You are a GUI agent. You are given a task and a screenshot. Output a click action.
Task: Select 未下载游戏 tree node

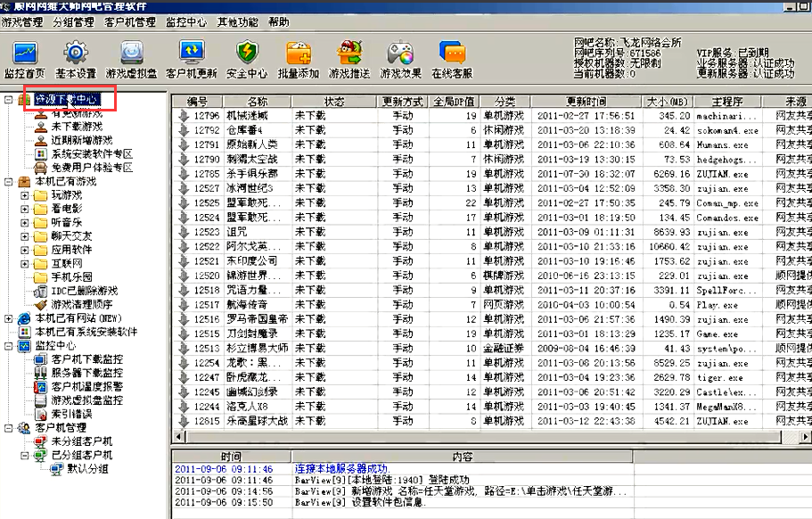[77, 127]
